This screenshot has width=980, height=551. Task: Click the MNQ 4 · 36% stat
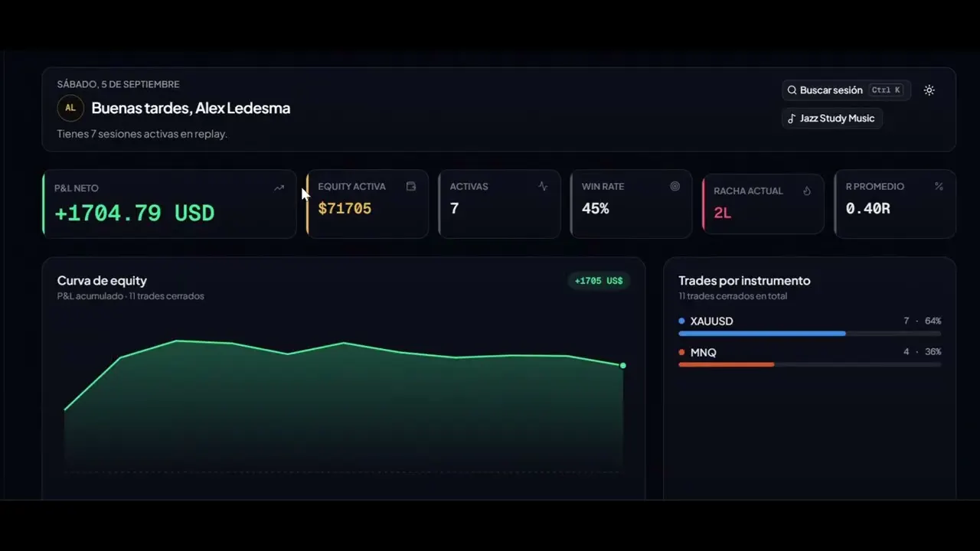click(x=923, y=352)
